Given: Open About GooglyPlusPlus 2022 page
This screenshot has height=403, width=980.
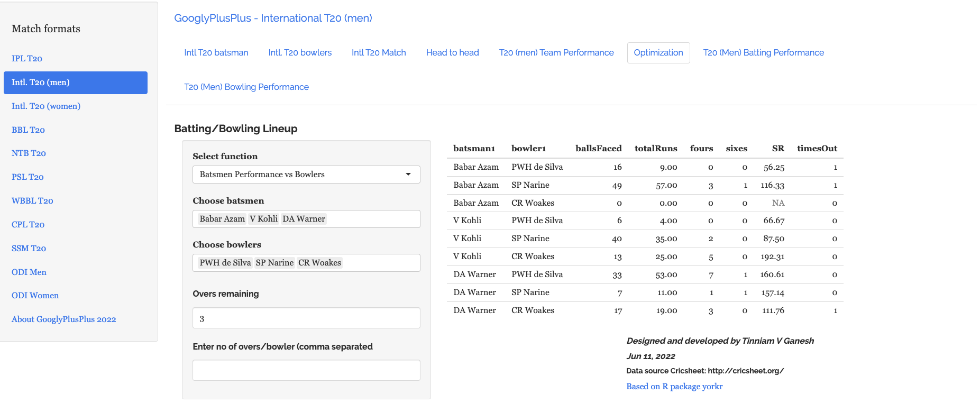Looking at the screenshot, I should 63,319.
